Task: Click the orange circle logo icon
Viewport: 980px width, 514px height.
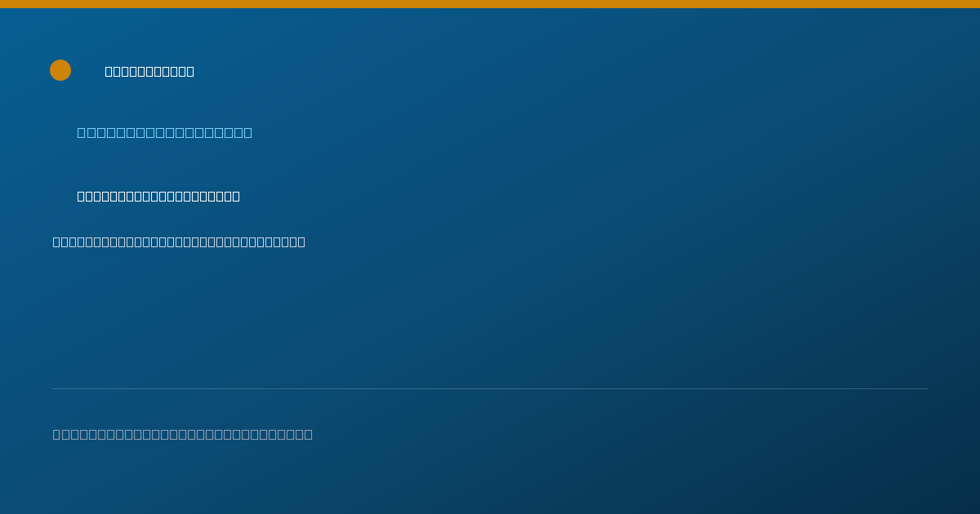Action: pyautogui.click(x=60, y=70)
